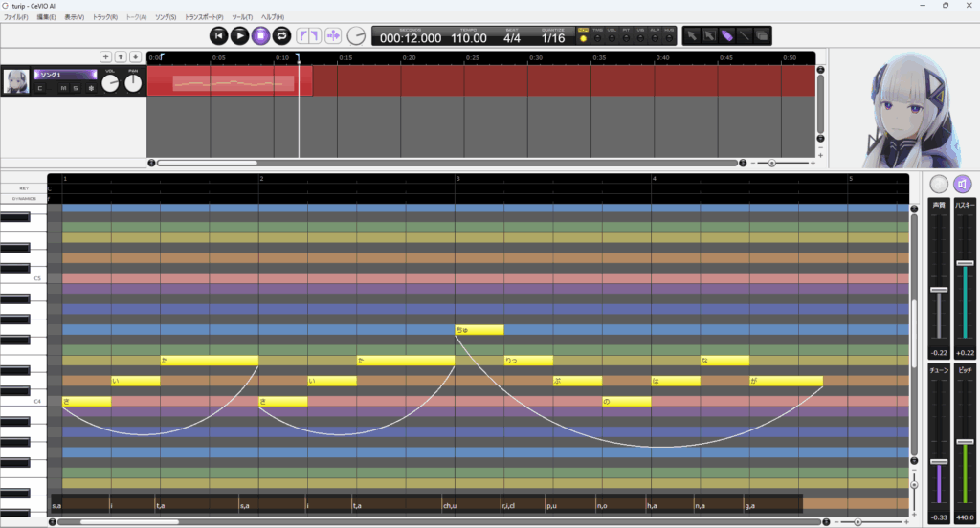This screenshot has height=528, width=980.
Task: Click the 0:25 mark on the timeline ruler
Action: coord(473,57)
